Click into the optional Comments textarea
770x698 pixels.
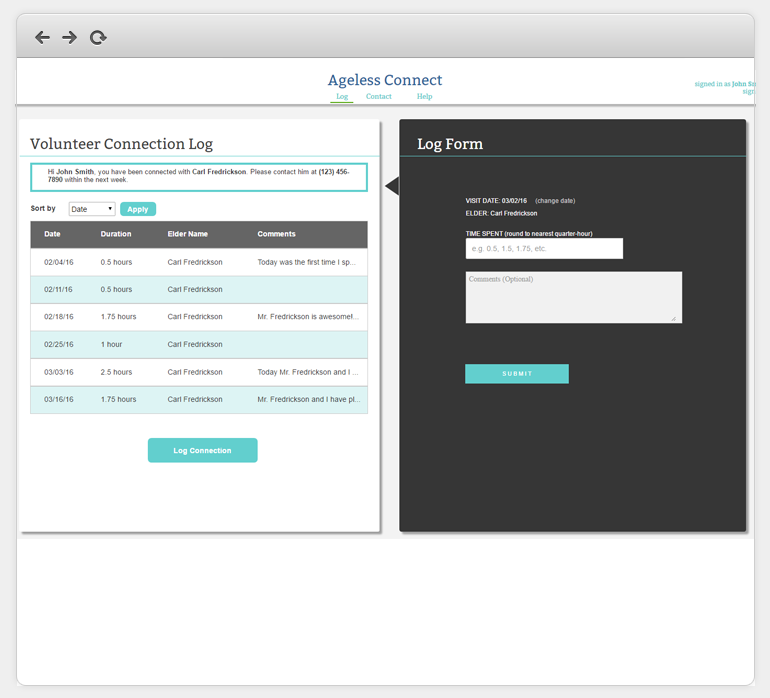[x=573, y=297]
